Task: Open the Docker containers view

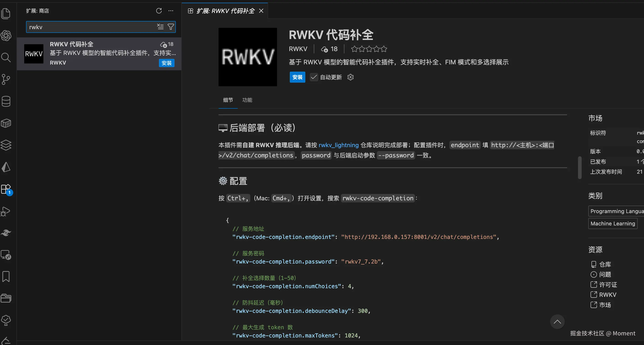Action: (x=6, y=123)
